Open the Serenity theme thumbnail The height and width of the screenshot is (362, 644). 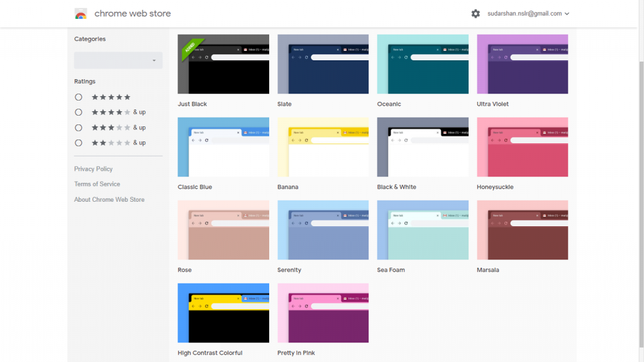click(x=323, y=230)
